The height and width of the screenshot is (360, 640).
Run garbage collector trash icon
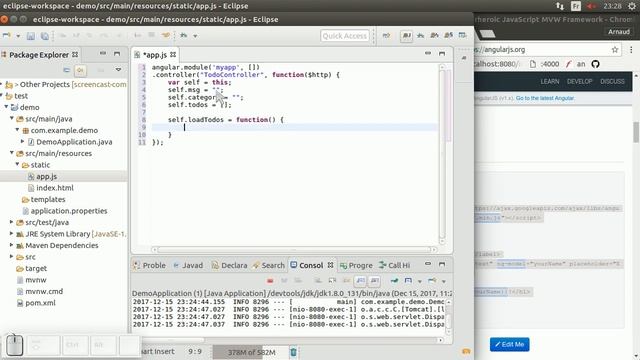pyautogui.click(x=293, y=352)
